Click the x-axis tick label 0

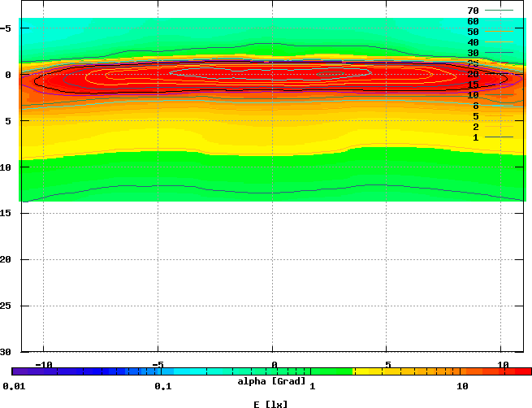click(274, 364)
